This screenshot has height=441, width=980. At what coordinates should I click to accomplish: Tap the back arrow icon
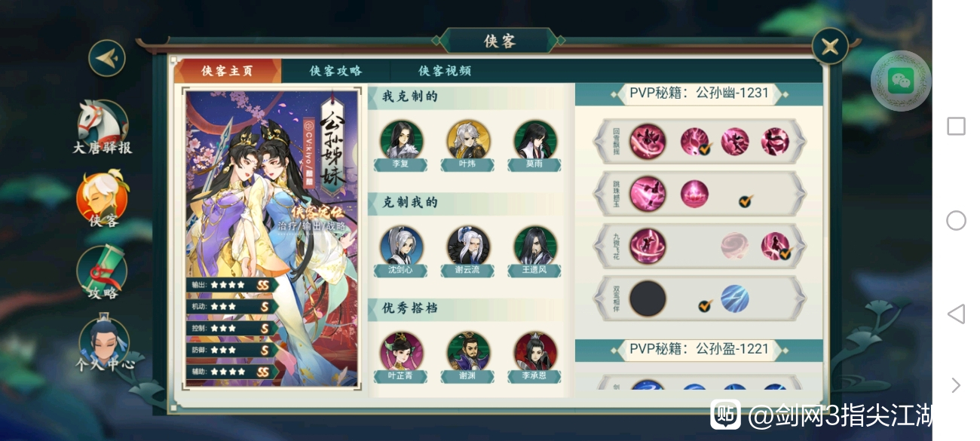(107, 57)
